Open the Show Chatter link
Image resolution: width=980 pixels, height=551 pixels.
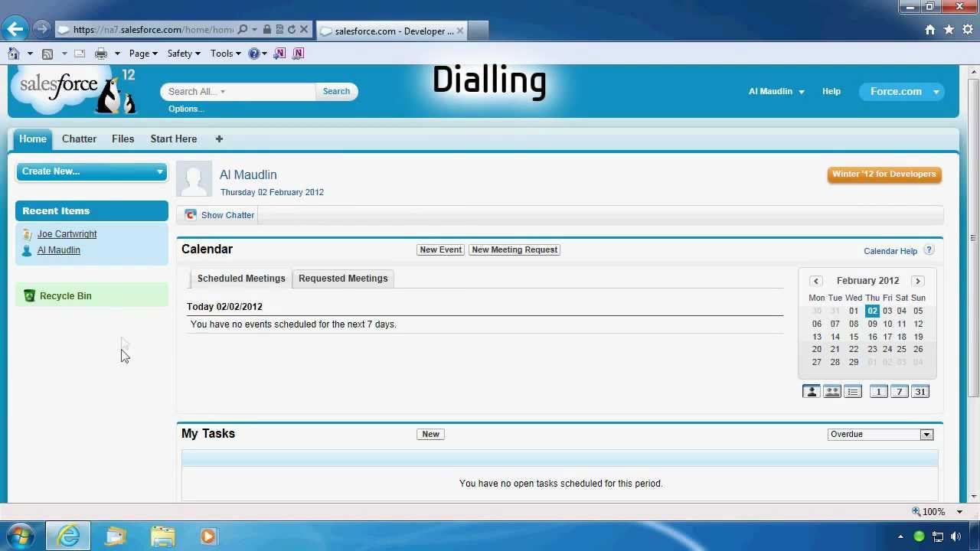(x=227, y=215)
